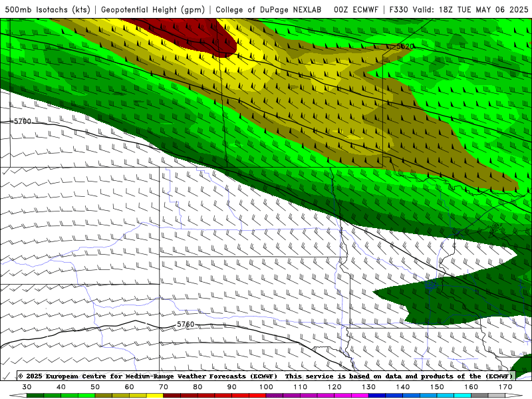Click the legend value 110

(x=301, y=387)
